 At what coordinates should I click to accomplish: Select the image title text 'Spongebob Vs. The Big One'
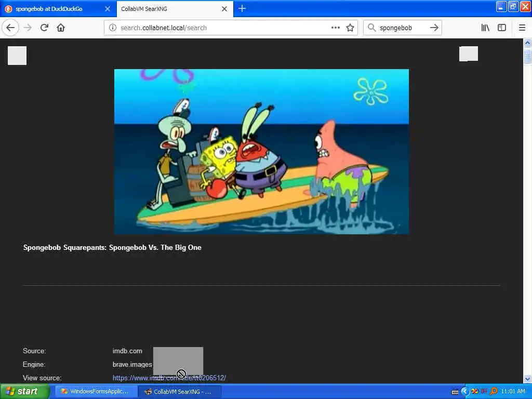point(155,247)
